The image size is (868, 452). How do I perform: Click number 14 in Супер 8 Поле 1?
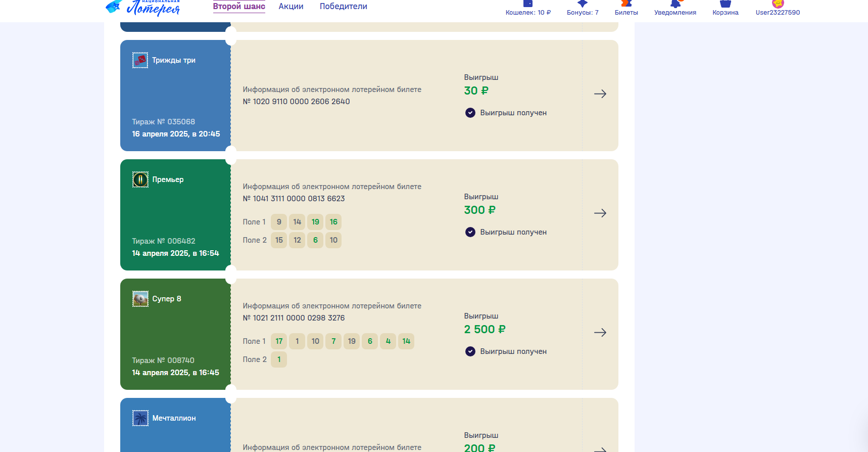click(406, 341)
